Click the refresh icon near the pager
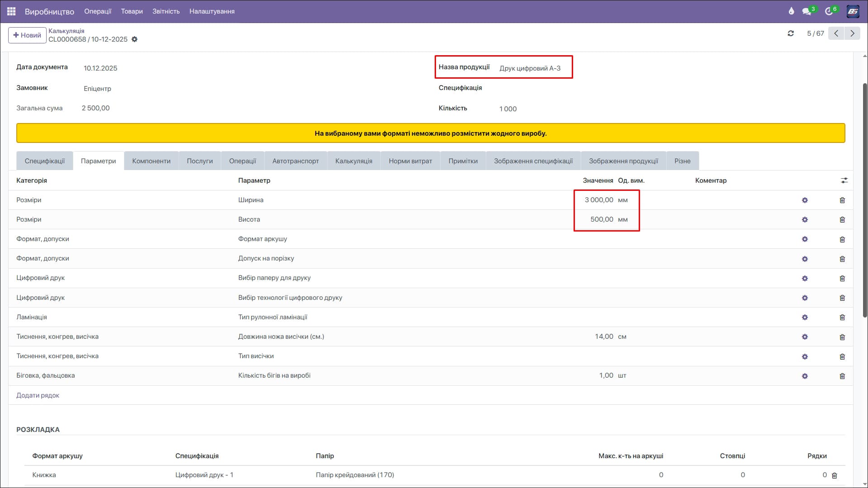This screenshot has height=488, width=868. [791, 33]
